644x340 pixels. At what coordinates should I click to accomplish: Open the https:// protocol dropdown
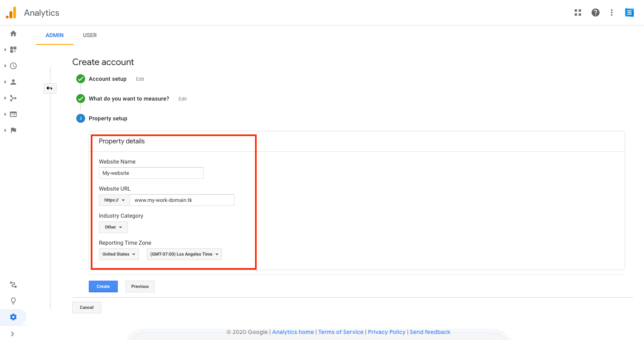coord(115,200)
